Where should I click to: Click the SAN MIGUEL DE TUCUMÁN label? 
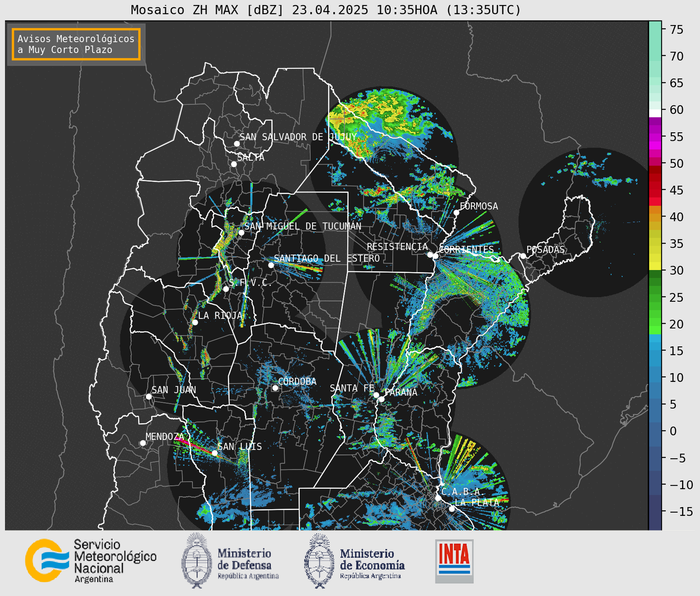pyautogui.click(x=303, y=226)
